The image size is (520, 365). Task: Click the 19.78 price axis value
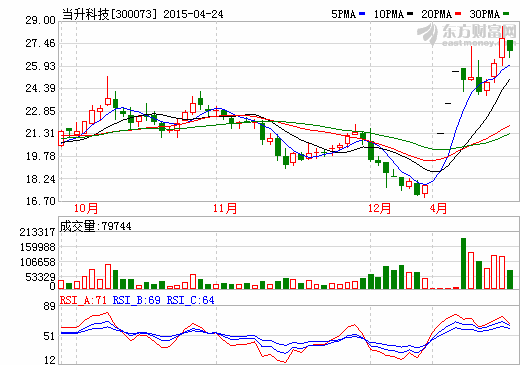coord(40,156)
